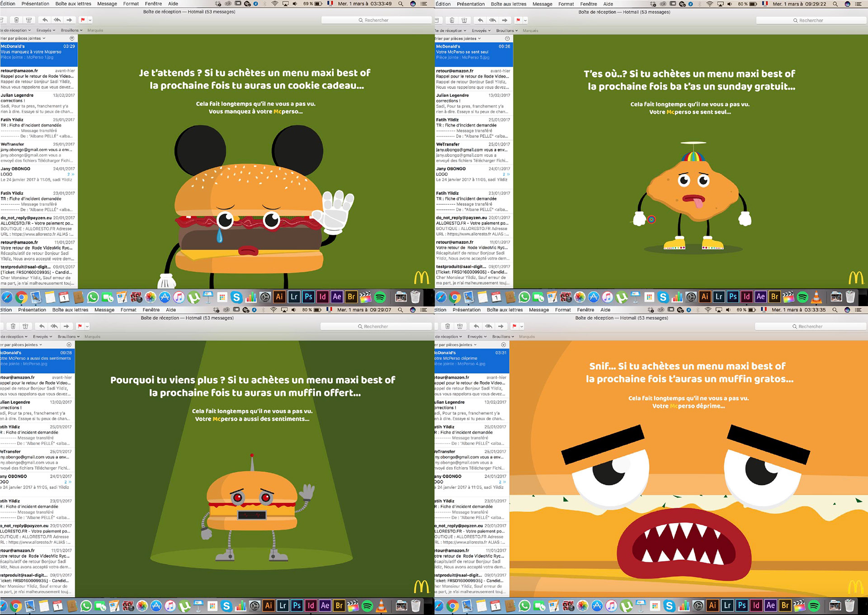Click Marqués favorite in the cookie cadeau window
The width and height of the screenshot is (868, 615).
click(95, 30)
